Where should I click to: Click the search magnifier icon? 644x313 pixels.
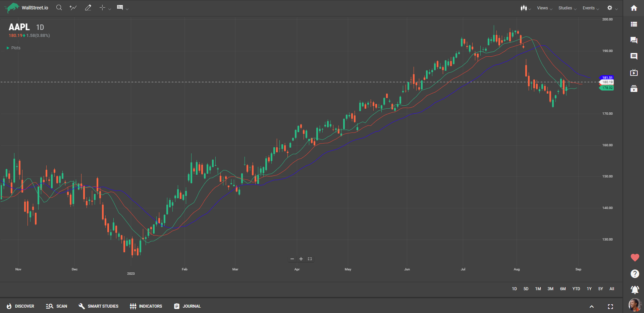pyautogui.click(x=59, y=8)
